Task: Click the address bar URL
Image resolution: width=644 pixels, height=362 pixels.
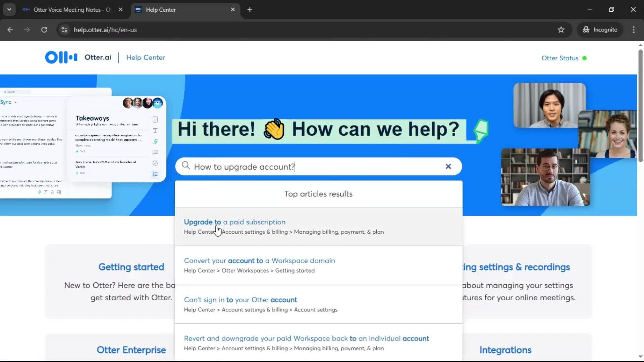Action: click(105, 30)
